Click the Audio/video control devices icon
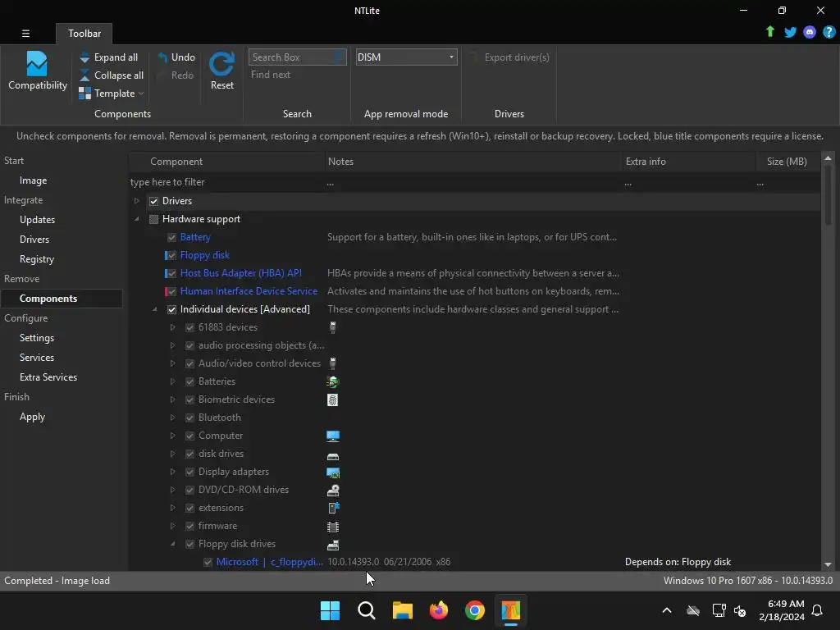Image resolution: width=840 pixels, height=630 pixels. point(333,363)
